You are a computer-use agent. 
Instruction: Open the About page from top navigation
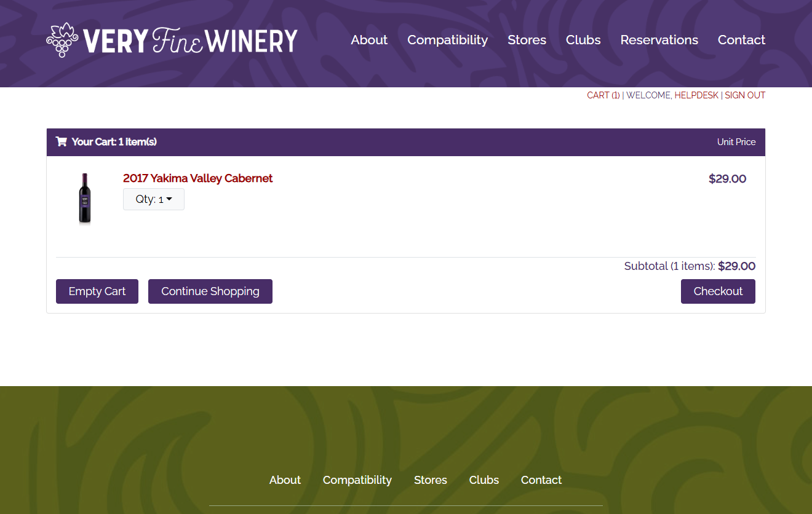pyautogui.click(x=369, y=40)
